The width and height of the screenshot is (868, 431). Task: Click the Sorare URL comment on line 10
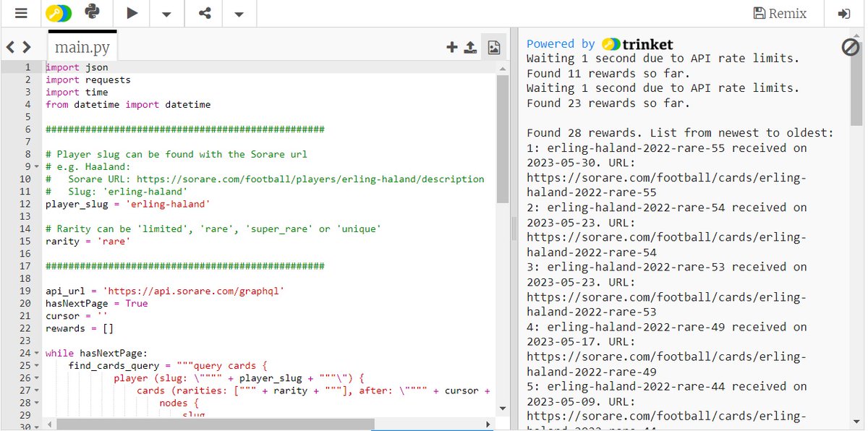(265, 179)
